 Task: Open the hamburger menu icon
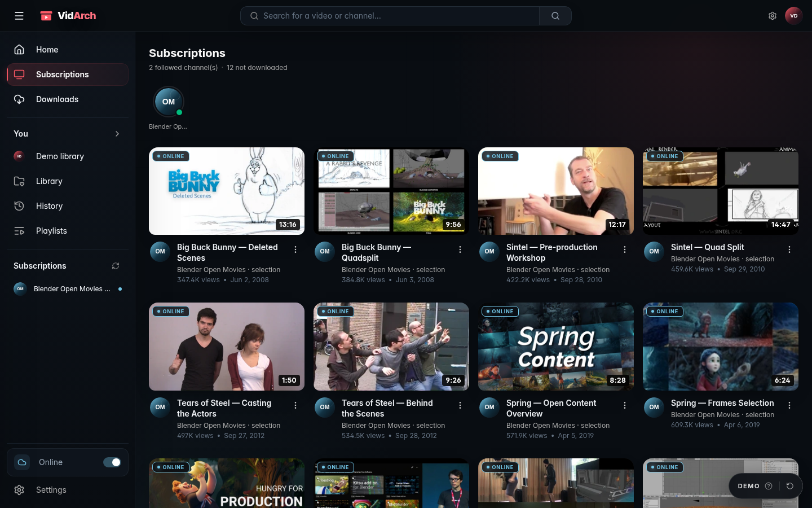pos(19,16)
